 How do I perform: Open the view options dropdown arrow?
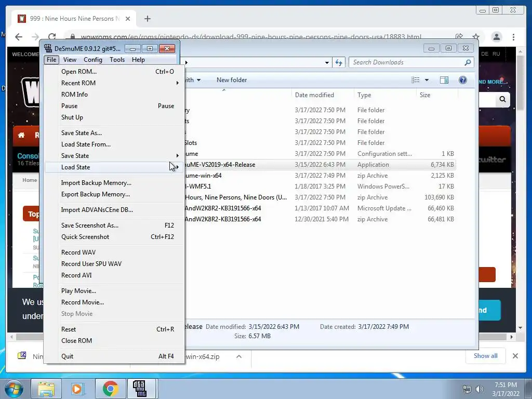[x=427, y=80]
